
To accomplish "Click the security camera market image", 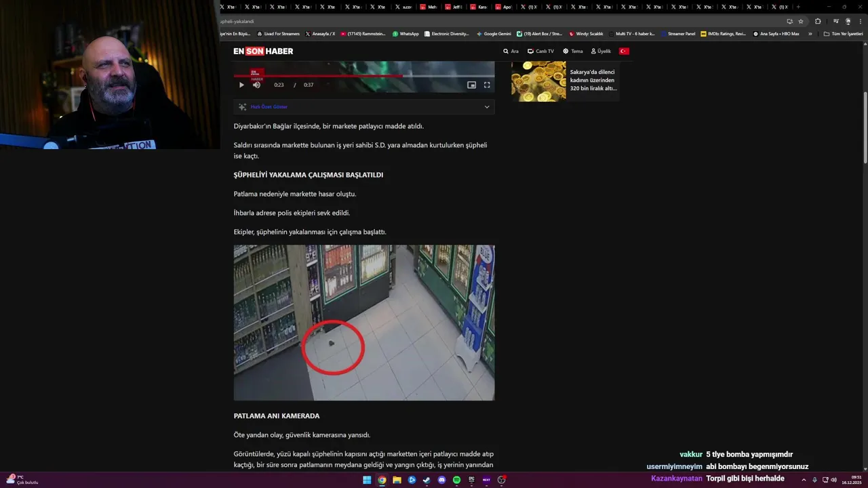I will pos(364,323).
